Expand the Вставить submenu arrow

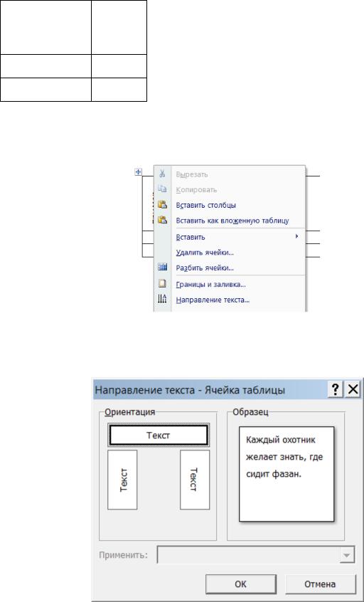tap(296, 236)
